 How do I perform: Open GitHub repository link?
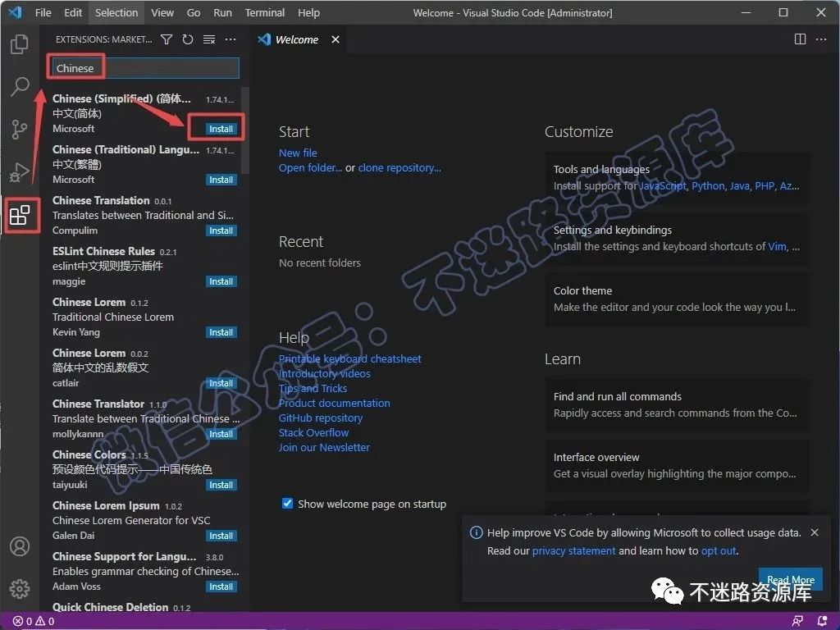pos(321,418)
